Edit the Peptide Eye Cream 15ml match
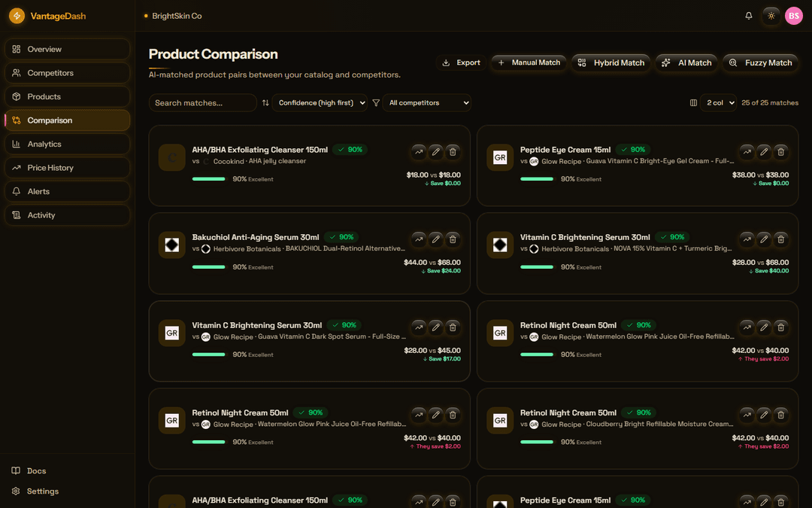The width and height of the screenshot is (812, 508). 764,151
